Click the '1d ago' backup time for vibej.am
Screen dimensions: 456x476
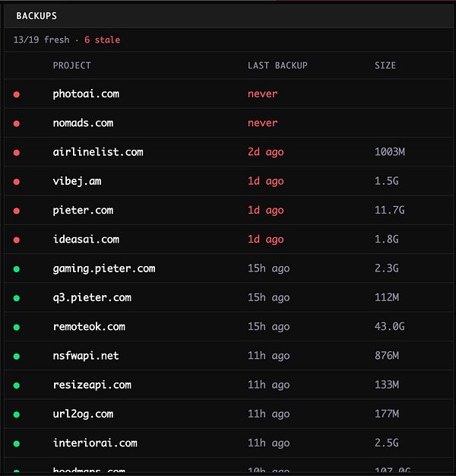click(x=266, y=181)
